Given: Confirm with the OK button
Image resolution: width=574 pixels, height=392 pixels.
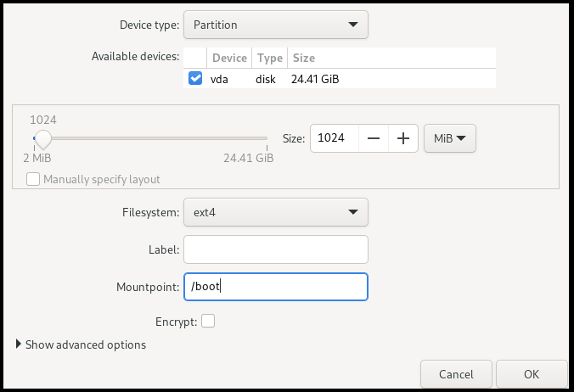Looking at the screenshot, I should point(532,374).
